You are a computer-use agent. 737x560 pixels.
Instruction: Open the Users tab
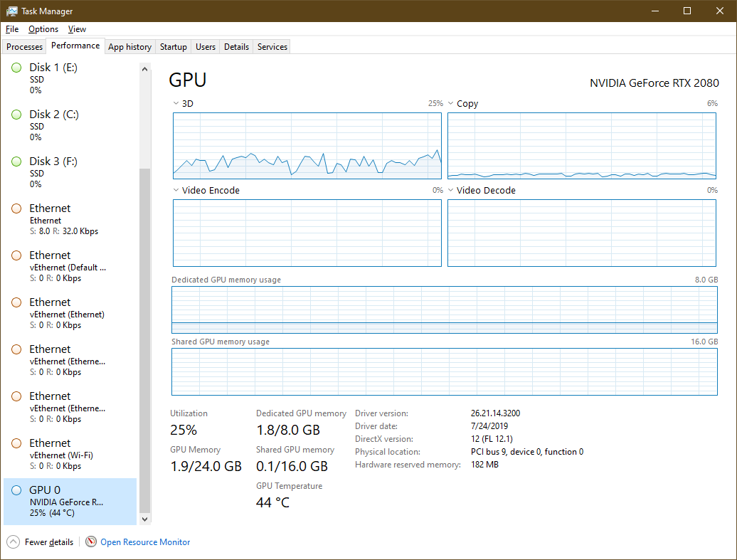[206, 47]
